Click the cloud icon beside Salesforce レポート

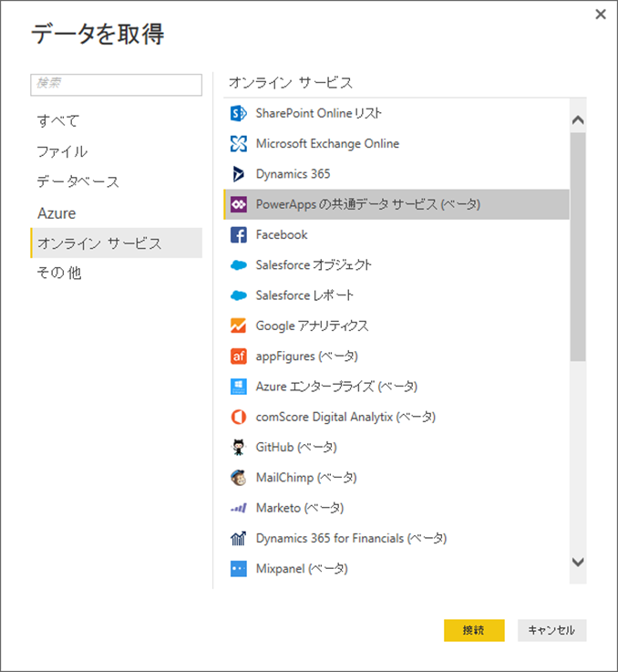(x=238, y=295)
